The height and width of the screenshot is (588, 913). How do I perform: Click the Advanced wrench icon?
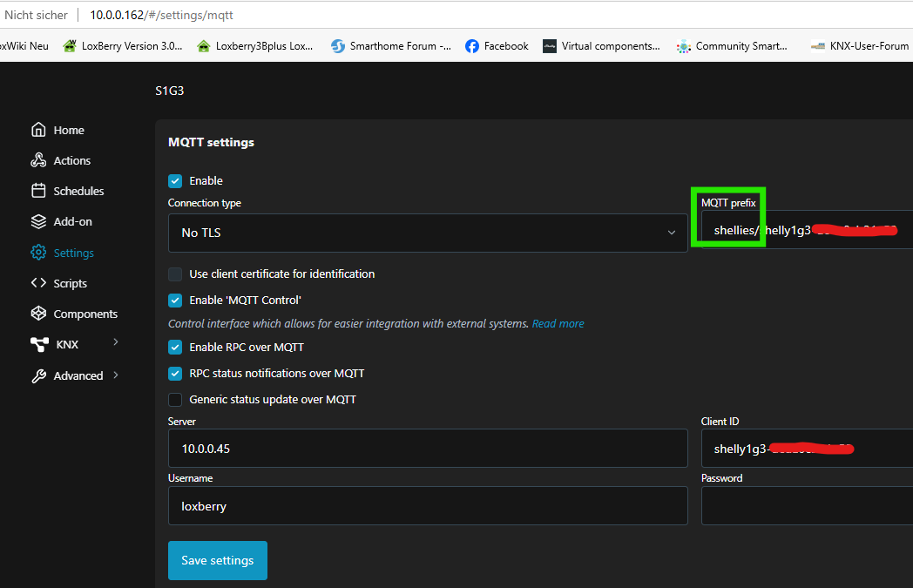[x=38, y=375]
